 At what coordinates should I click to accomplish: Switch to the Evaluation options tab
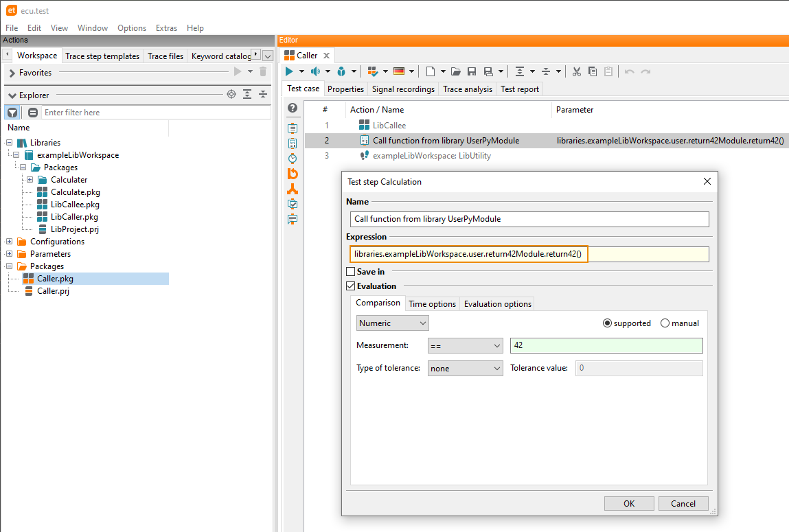(x=498, y=303)
